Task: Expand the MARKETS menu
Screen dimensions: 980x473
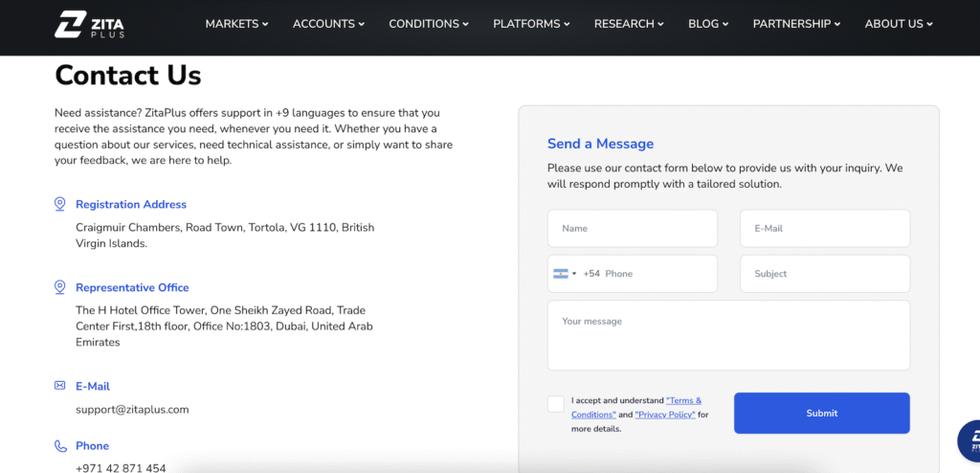Action: point(237,24)
